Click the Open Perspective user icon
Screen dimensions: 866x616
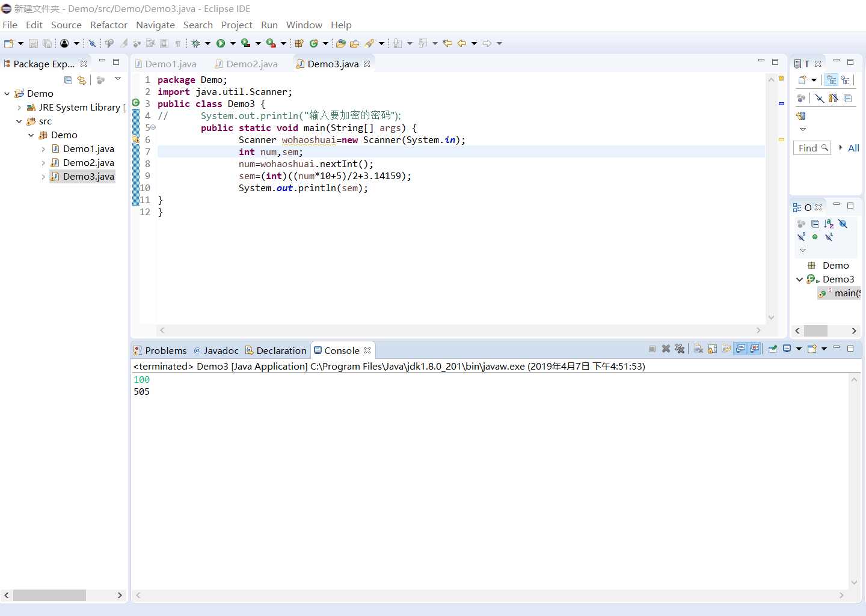[x=64, y=43]
